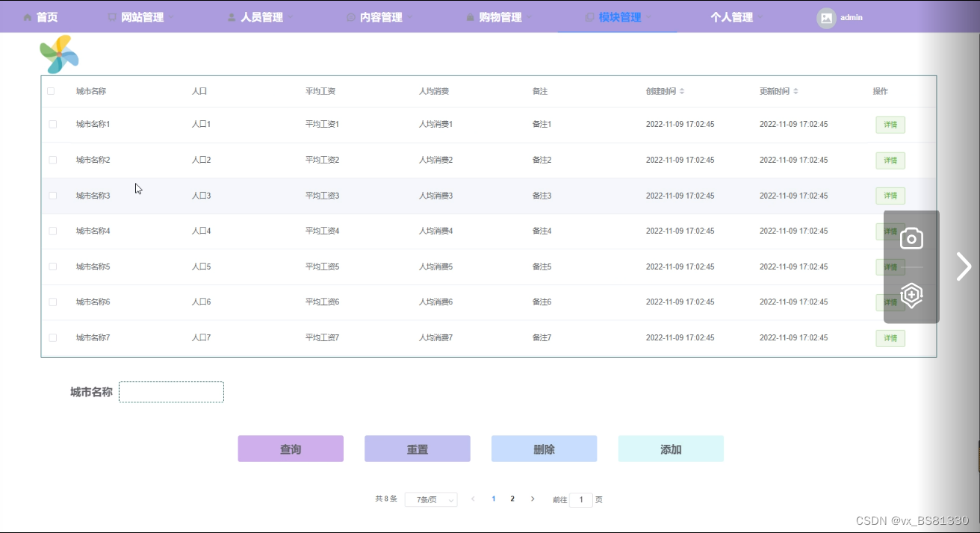Check the row for 城市名称4
The image size is (980, 533).
(52, 231)
